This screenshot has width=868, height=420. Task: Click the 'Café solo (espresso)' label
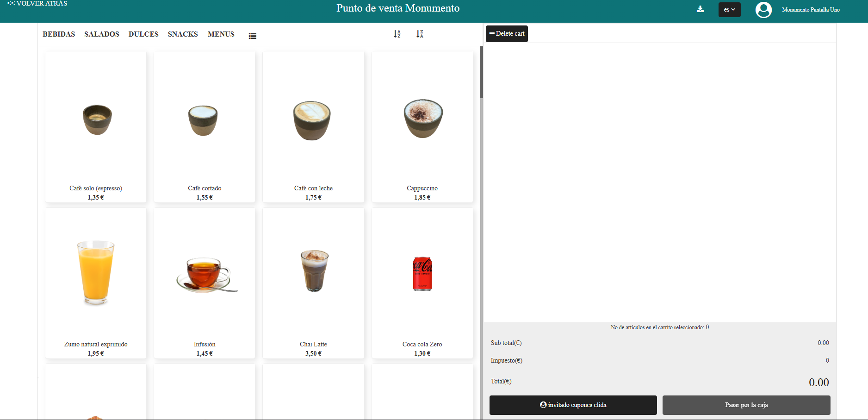click(96, 188)
